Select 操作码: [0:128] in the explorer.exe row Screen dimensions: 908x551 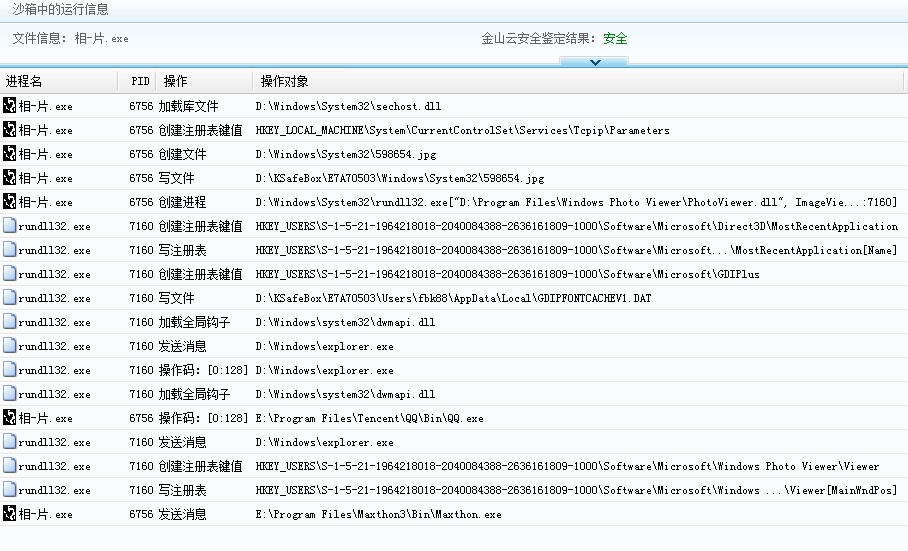point(203,370)
